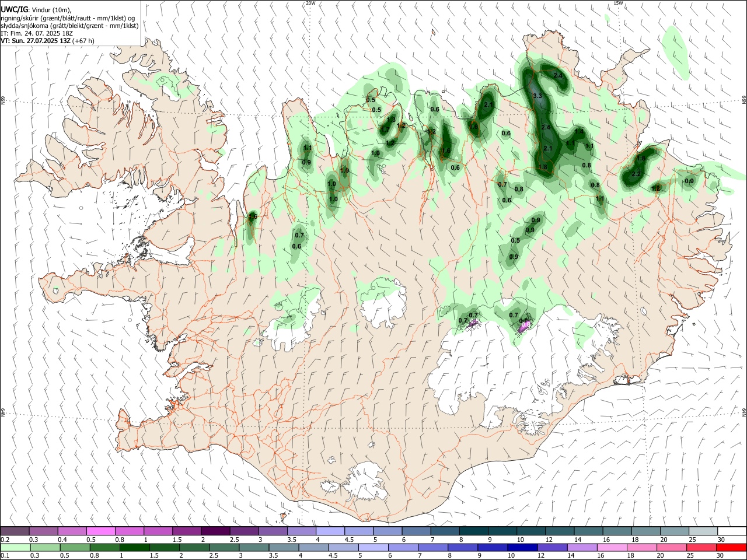Viewport: 747px width, 560px height.
Task: Click the darkest green 1 swatch in lower legend row
Action: 134,548
